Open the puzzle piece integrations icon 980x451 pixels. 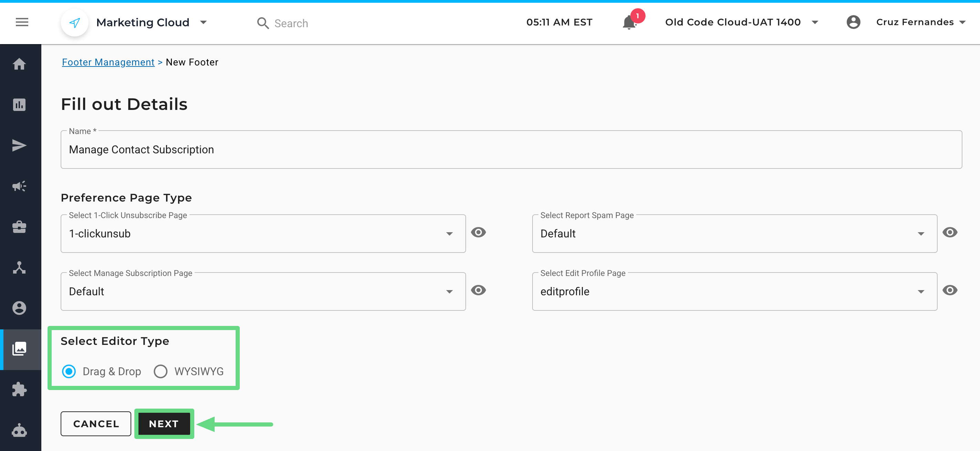point(19,389)
